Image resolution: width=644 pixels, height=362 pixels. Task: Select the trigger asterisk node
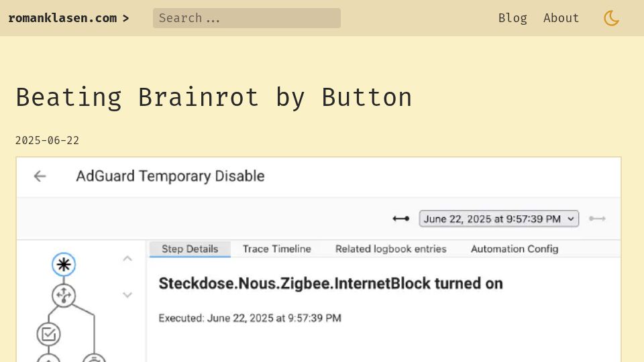pyautogui.click(x=64, y=264)
